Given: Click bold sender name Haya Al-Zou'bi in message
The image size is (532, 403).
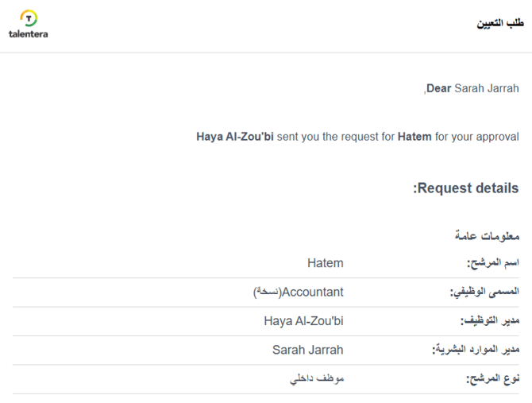Looking at the screenshot, I should [235, 137].
